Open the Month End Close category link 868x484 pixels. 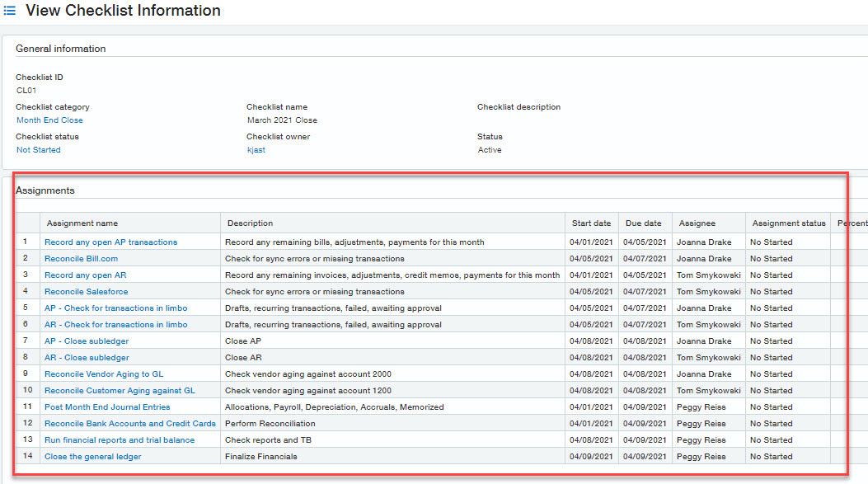coord(49,120)
